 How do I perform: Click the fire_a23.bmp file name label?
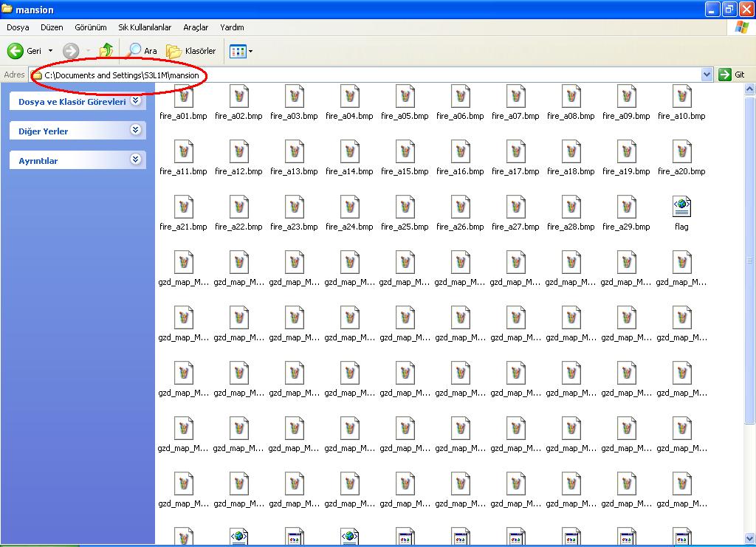(294, 227)
